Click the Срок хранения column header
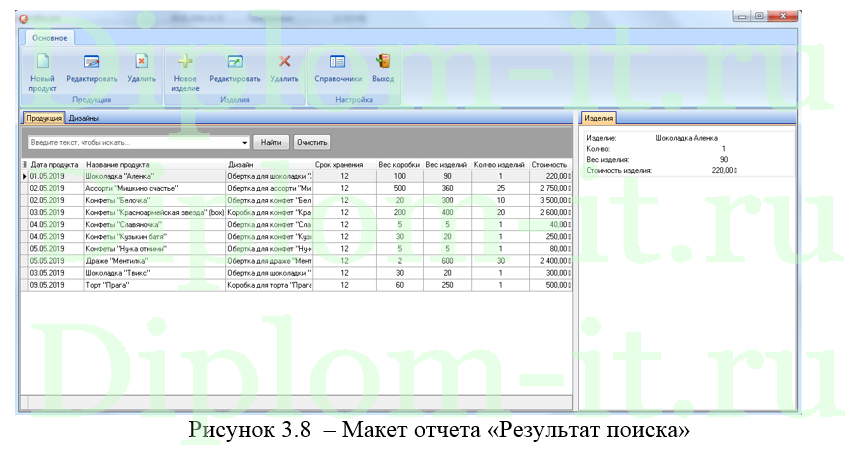Screen dimensions: 852x456 (x=344, y=164)
